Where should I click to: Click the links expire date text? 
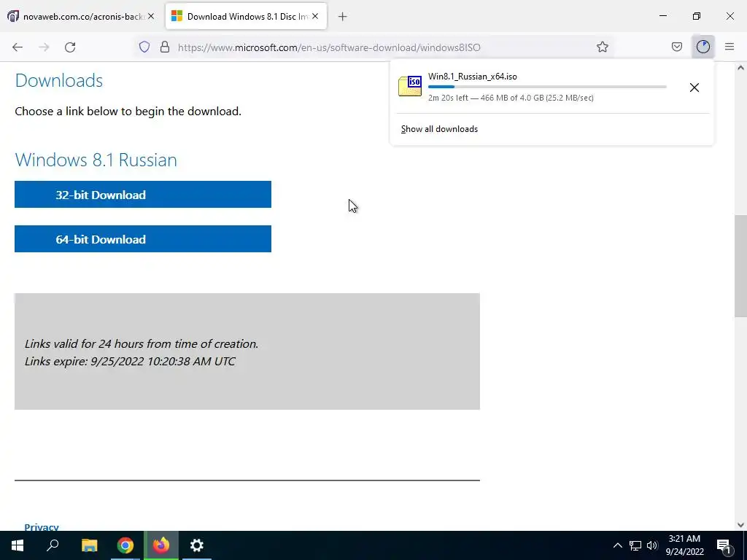click(x=130, y=361)
